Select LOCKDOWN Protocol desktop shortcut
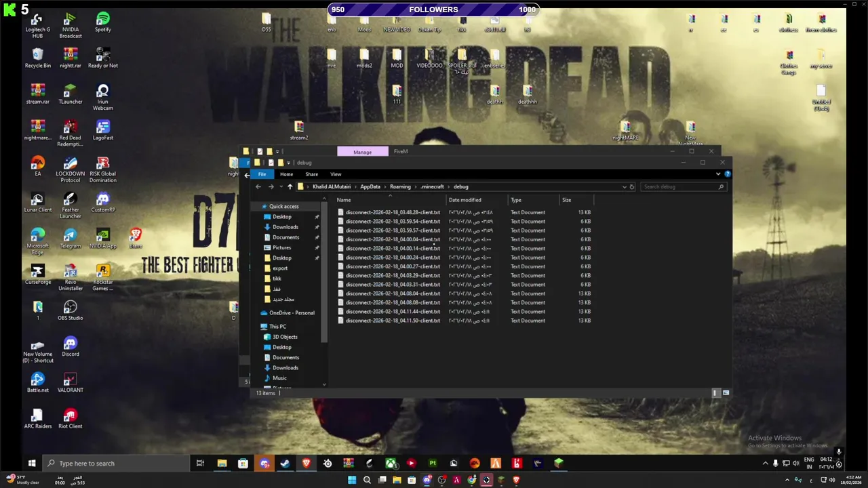Image resolution: width=868 pixels, height=488 pixels. point(71,169)
